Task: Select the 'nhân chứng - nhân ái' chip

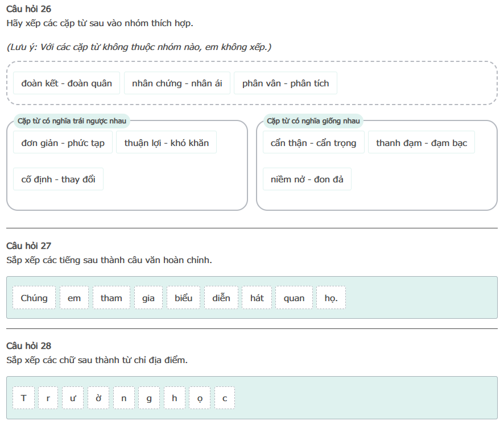Action: (177, 84)
